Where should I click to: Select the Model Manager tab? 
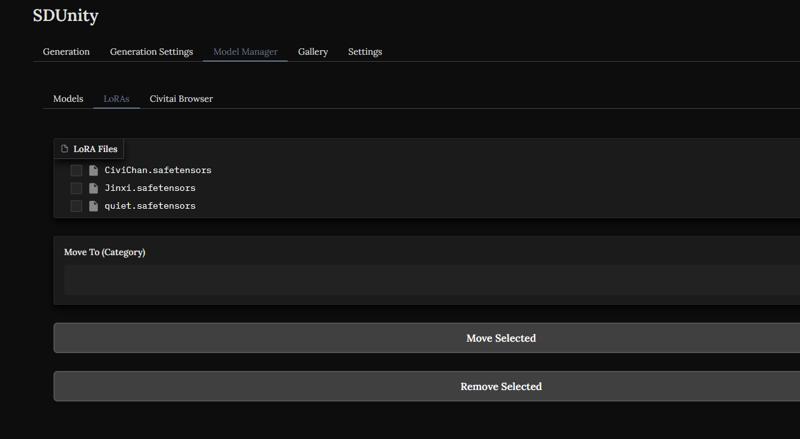245,52
